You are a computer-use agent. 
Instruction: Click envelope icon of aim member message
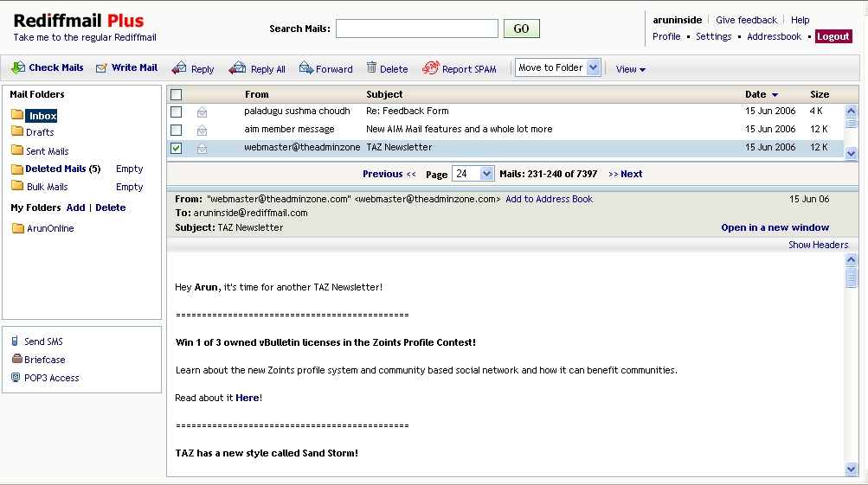coord(202,131)
